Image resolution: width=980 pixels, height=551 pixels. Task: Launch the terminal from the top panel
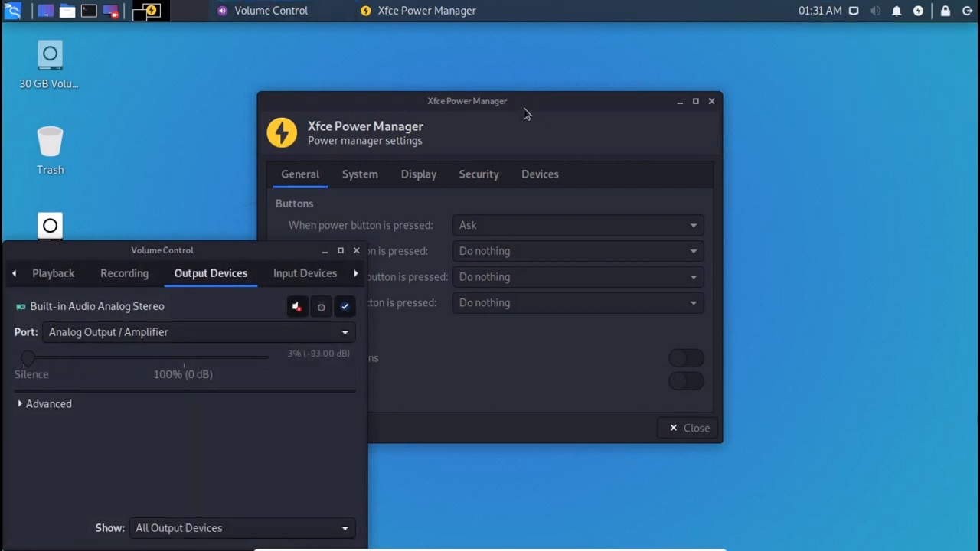tap(89, 11)
